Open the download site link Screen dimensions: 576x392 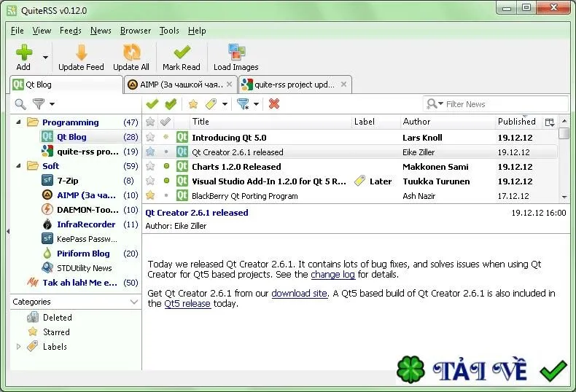[300, 293]
